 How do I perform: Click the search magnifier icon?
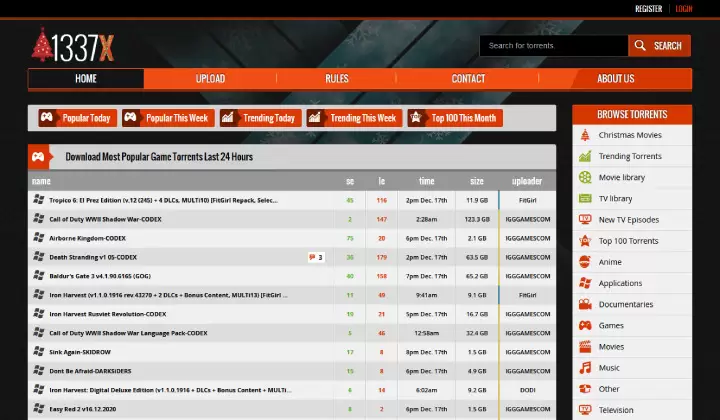[x=640, y=45]
